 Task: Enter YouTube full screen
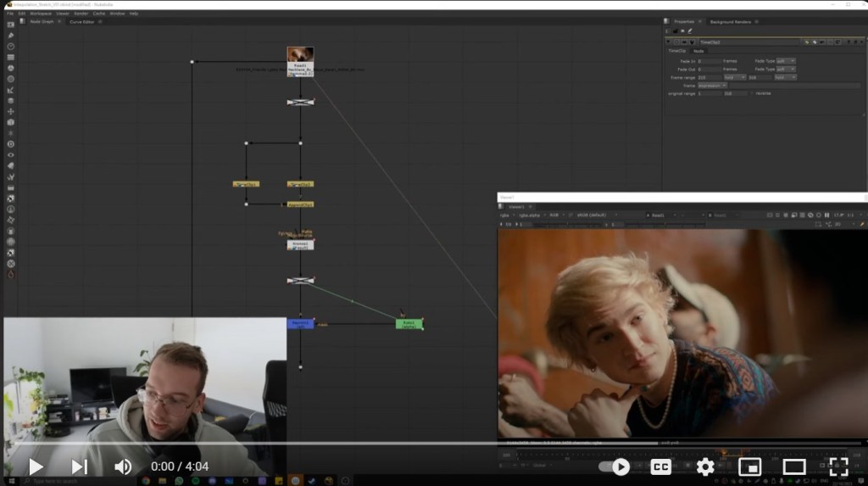[x=838, y=467]
